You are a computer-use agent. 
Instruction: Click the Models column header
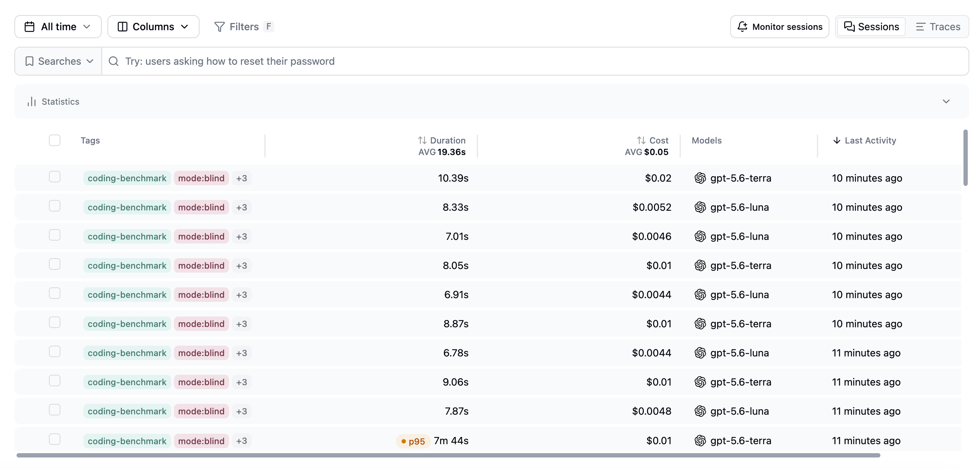pyautogui.click(x=706, y=141)
